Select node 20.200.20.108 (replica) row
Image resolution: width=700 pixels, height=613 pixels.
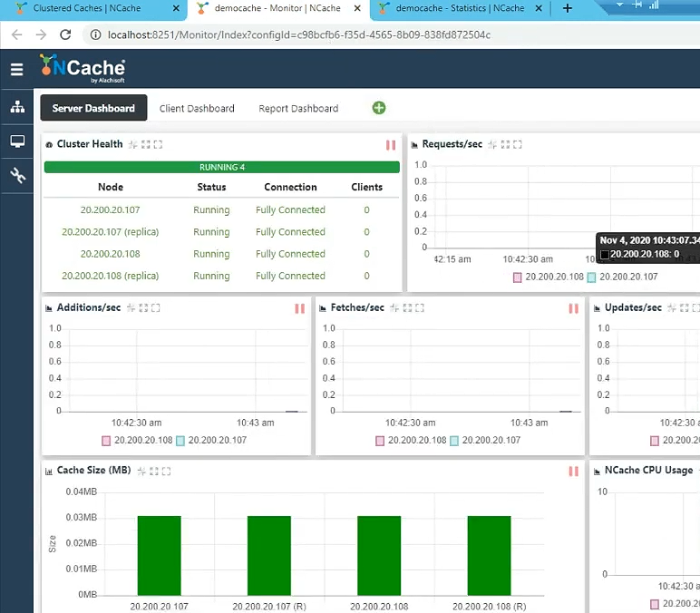[x=111, y=276]
